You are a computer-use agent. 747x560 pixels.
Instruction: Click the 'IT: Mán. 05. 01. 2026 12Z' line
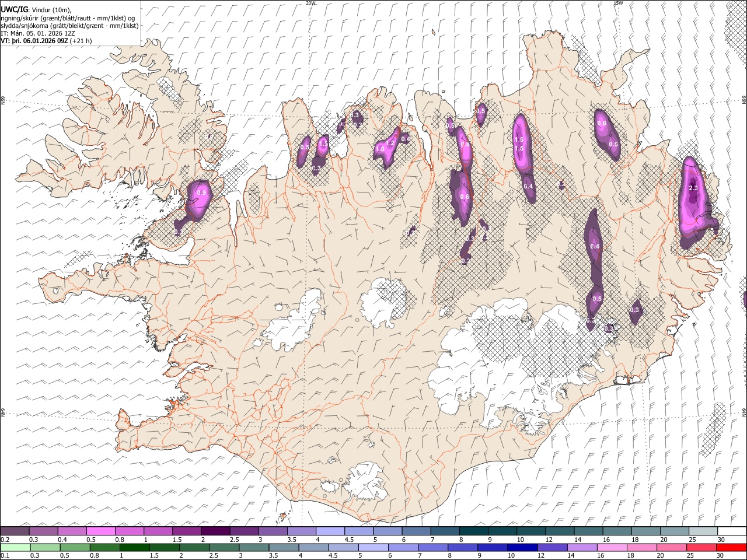point(37,34)
